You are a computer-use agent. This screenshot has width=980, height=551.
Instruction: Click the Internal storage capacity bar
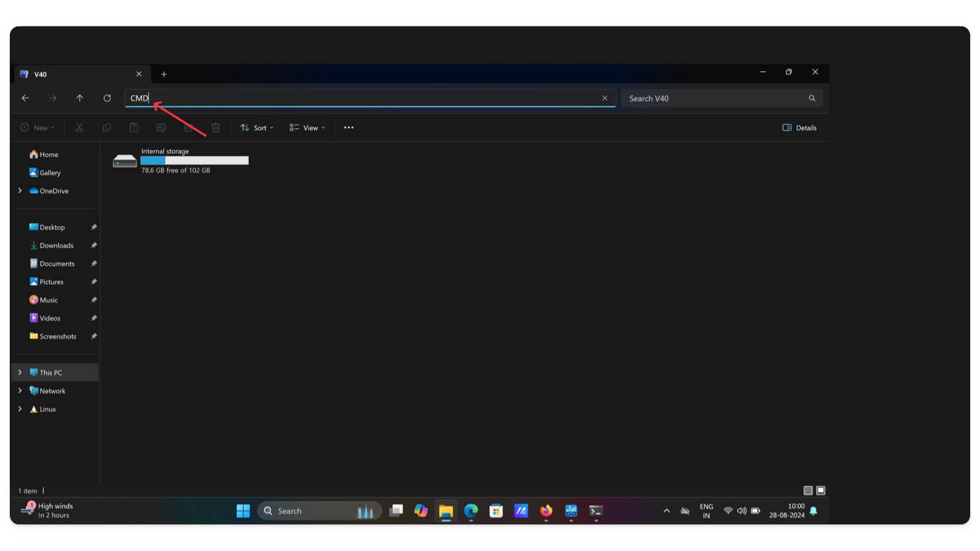[x=195, y=160]
